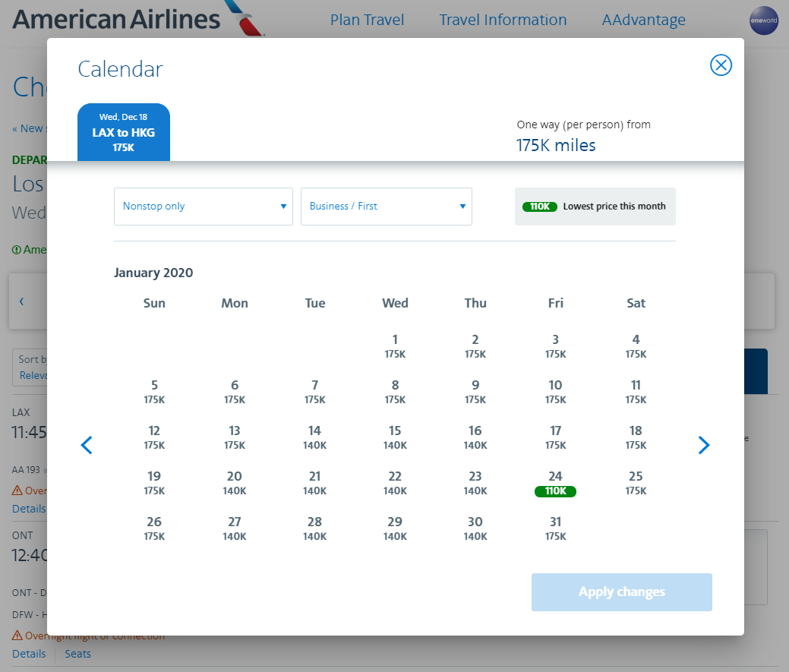Pick January 14 at 140K miles
This screenshot has height=672, width=789.
coord(315,437)
